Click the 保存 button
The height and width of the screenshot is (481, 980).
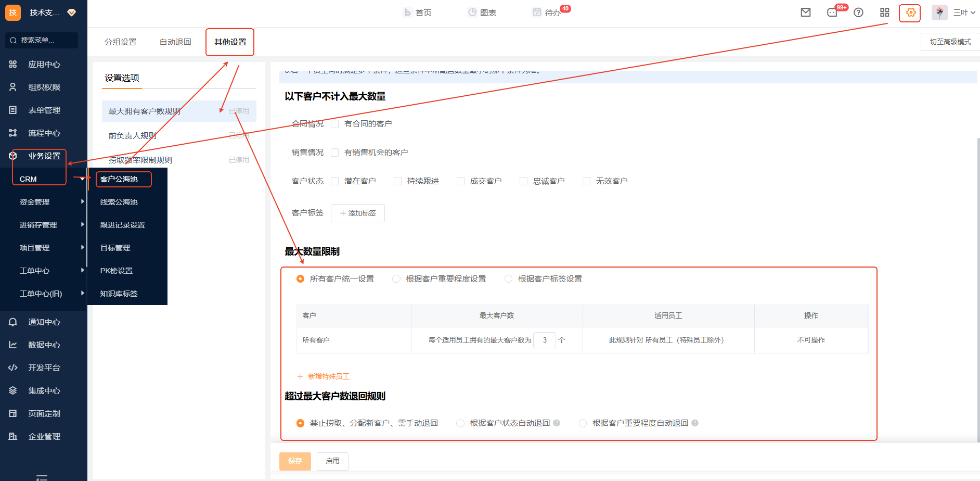295,461
